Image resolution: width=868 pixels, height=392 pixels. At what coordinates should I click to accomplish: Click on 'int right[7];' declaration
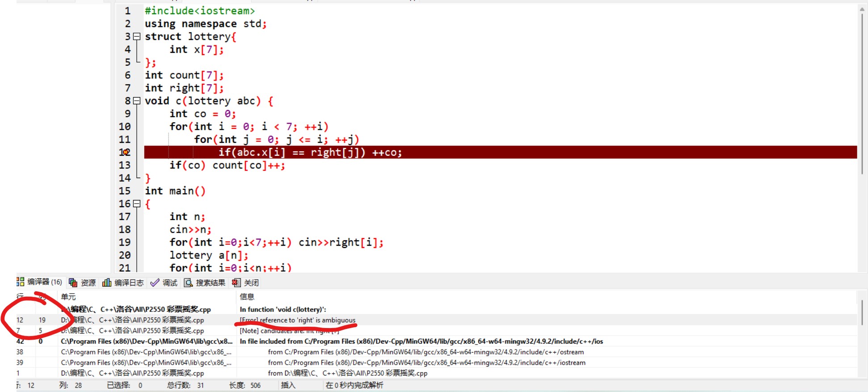click(184, 88)
